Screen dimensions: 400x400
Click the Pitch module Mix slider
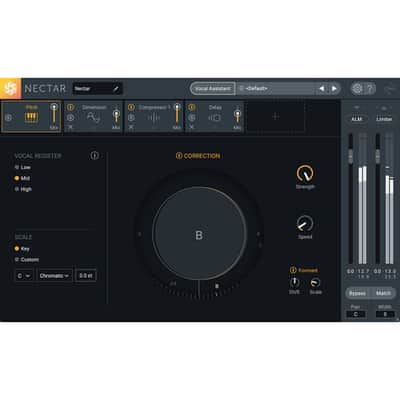(54, 114)
